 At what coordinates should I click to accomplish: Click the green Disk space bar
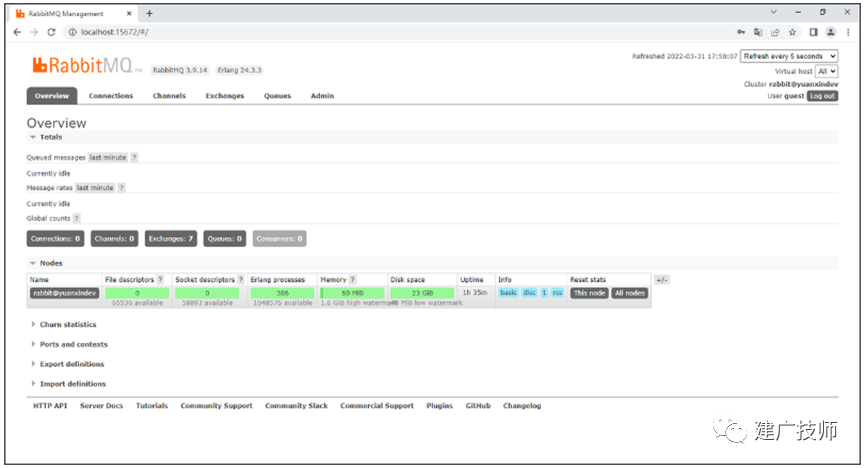click(x=422, y=293)
